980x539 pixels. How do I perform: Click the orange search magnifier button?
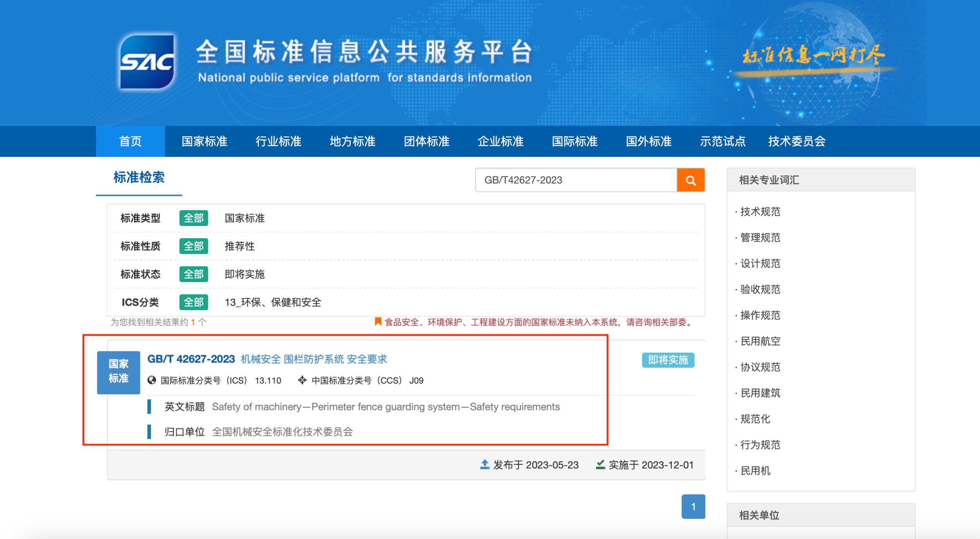pyautogui.click(x=690, y=180)
